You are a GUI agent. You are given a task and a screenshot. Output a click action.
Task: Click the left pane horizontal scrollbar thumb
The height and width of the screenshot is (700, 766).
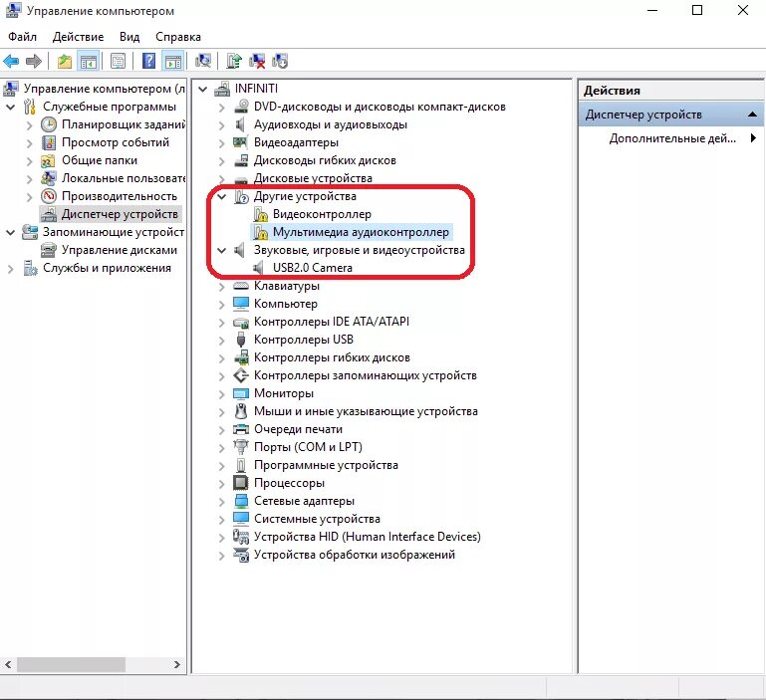click(x=72, y=664)
